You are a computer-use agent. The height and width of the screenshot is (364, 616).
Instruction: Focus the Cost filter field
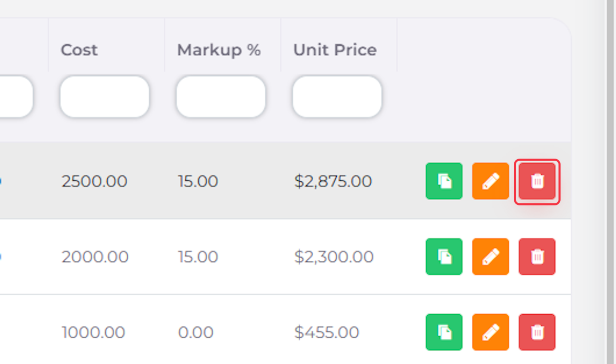[105, 97]
